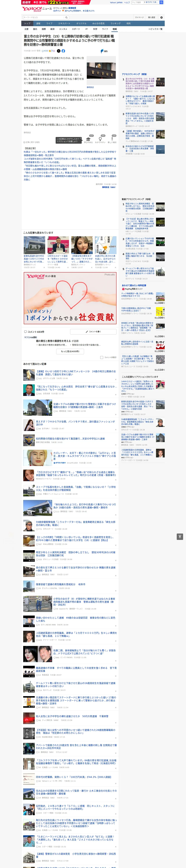Click the scroll-to-top arrow button
Viewport: 186px width, 868px height.
click(x=180, y=537)
